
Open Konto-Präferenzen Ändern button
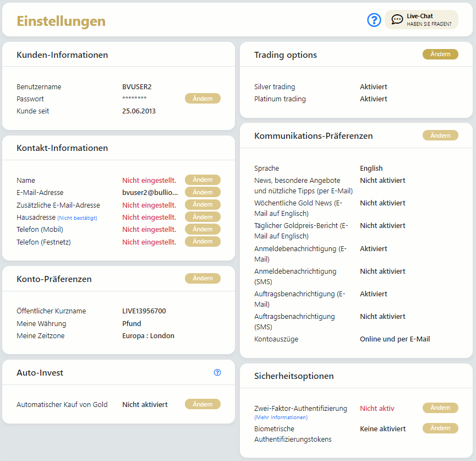click(203, 279)
